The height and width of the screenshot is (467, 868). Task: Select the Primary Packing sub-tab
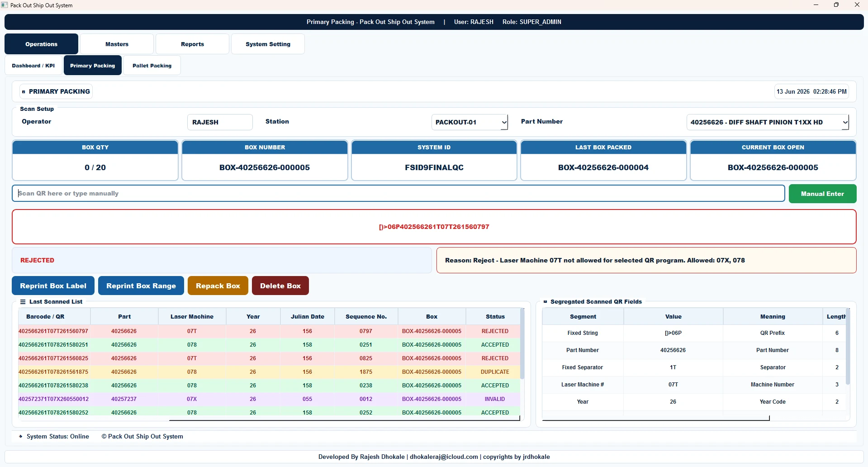93,66
